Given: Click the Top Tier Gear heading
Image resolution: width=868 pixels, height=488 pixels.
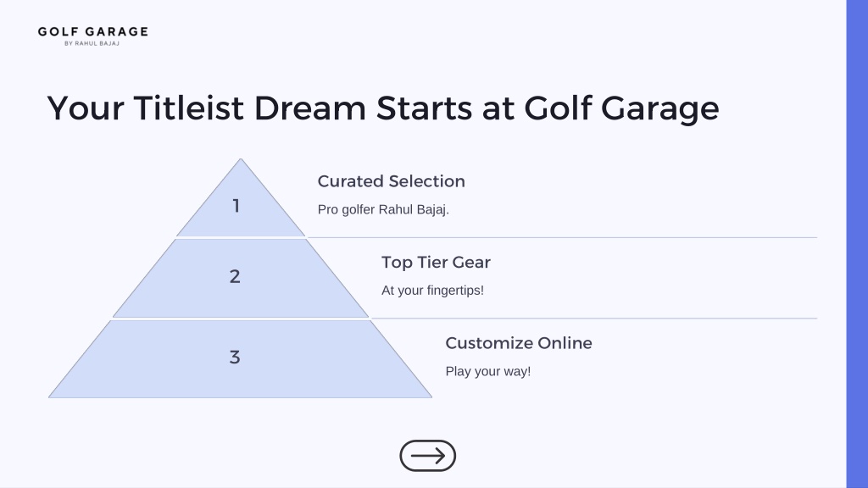Looking at the screenshot, I should pos(436,263).
